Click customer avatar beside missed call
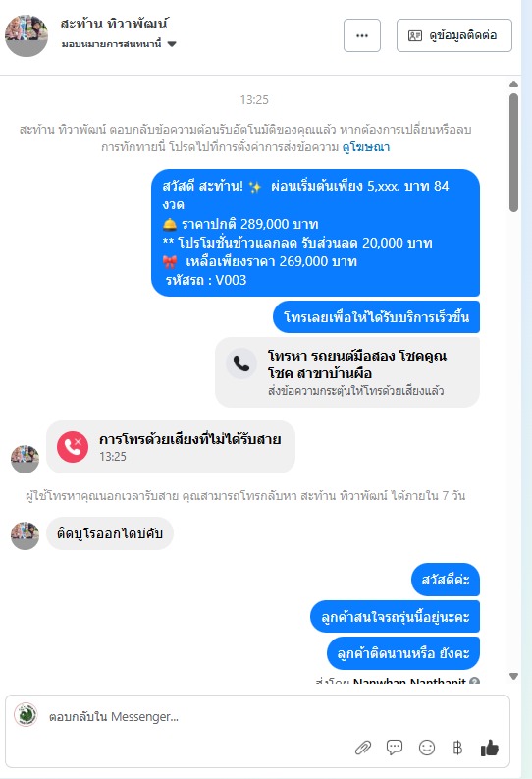Screen dimensions: 532x779 pos(25,459)
